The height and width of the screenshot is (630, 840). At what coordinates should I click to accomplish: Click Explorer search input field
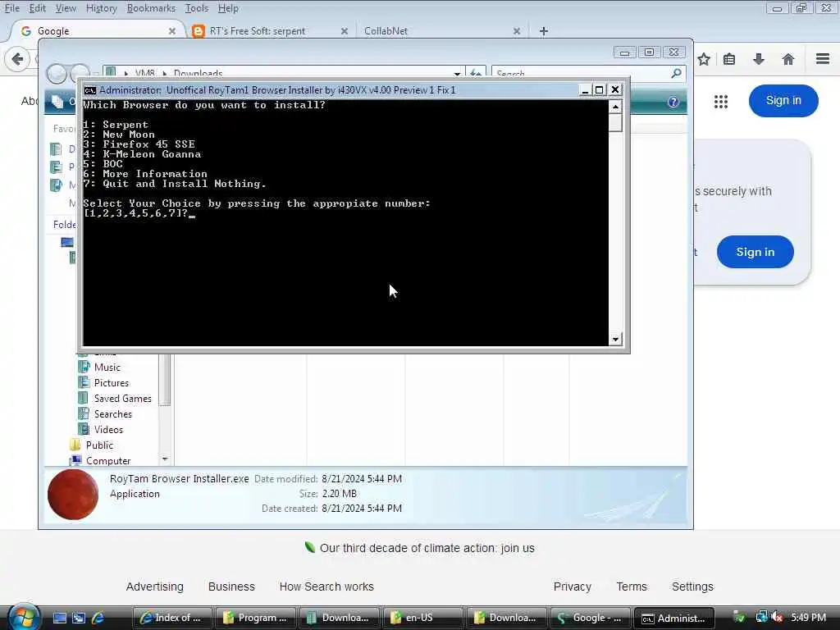click(582, 73)
